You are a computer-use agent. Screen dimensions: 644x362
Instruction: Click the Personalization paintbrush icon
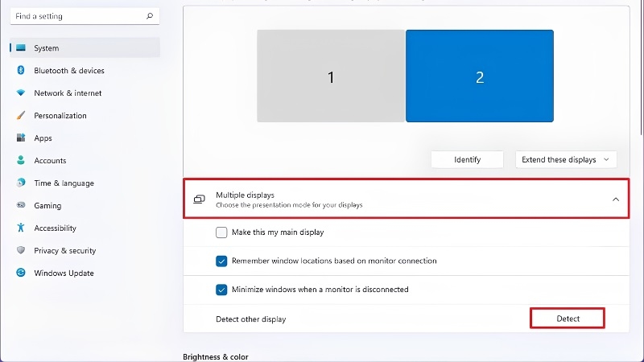(21, 115)
